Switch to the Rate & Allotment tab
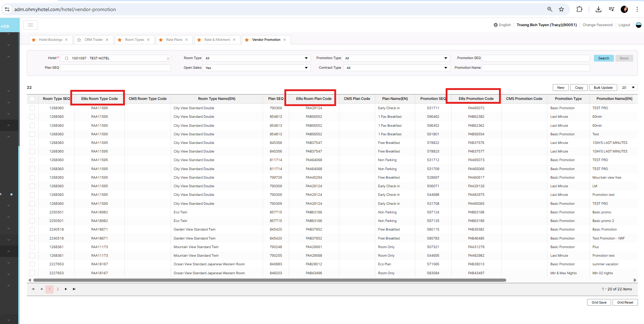The width and height of the screenshot is (644, 324). pyautogui.click(x=217, y=40)
